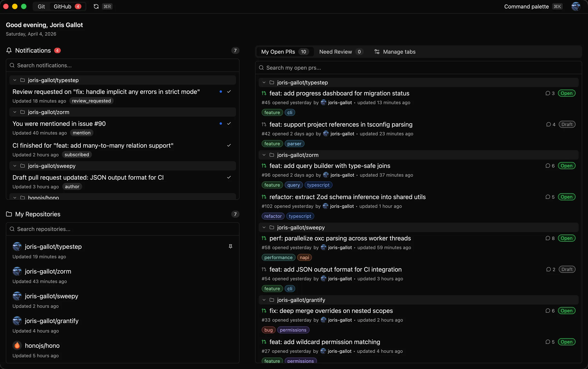Click the notifications bell icon

click(x=9, y=51)
